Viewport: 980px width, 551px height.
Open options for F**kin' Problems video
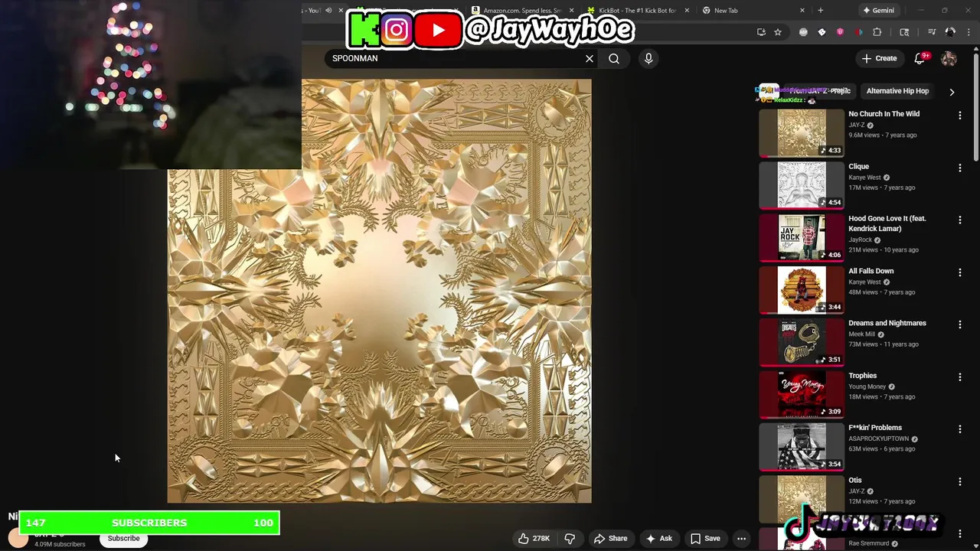[x=960, y=429]
